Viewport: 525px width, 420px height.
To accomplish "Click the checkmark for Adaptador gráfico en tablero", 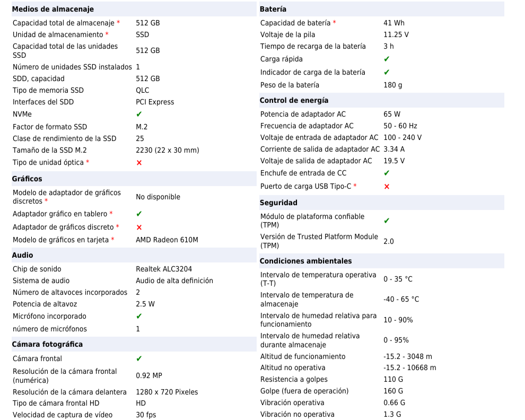I will (x=139, y=214).
